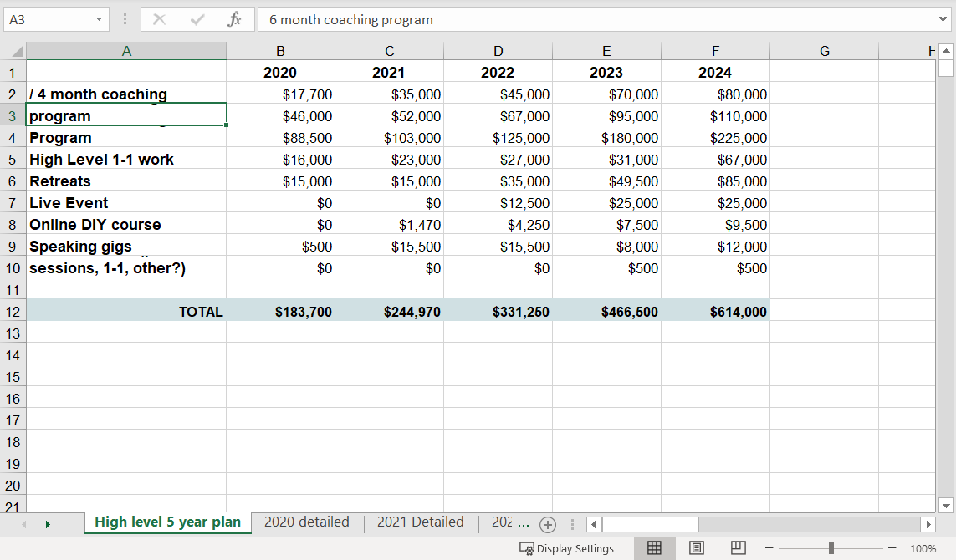Open Display Settings in status bar
The width and height of the screenshot is (956, 560).
pos(567,548)
